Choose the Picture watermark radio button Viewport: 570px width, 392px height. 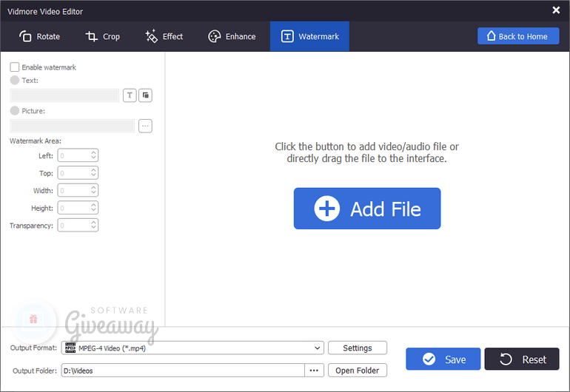pos(15,110)
